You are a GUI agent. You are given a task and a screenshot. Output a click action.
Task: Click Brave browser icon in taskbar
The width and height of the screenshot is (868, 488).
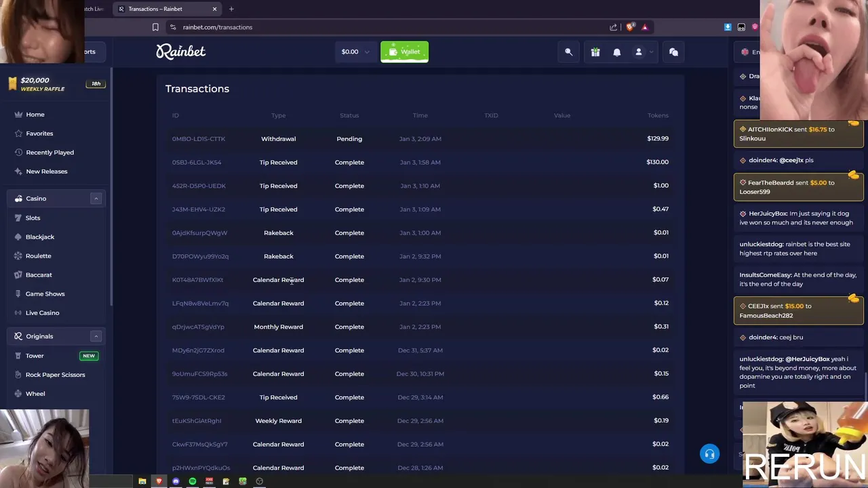coord(159,481)
